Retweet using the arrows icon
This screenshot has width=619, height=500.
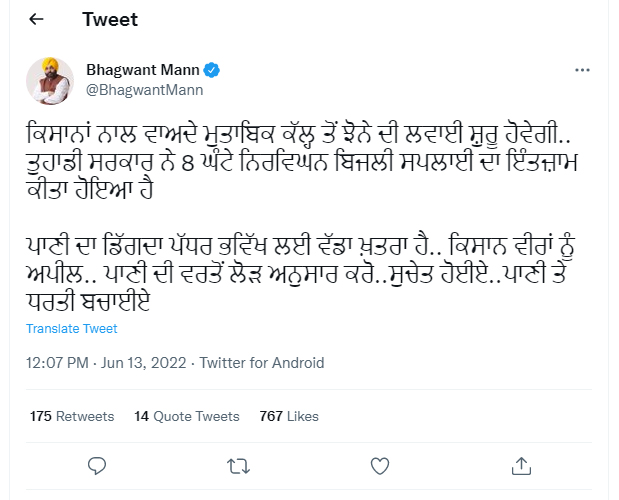tap(238, 465)
